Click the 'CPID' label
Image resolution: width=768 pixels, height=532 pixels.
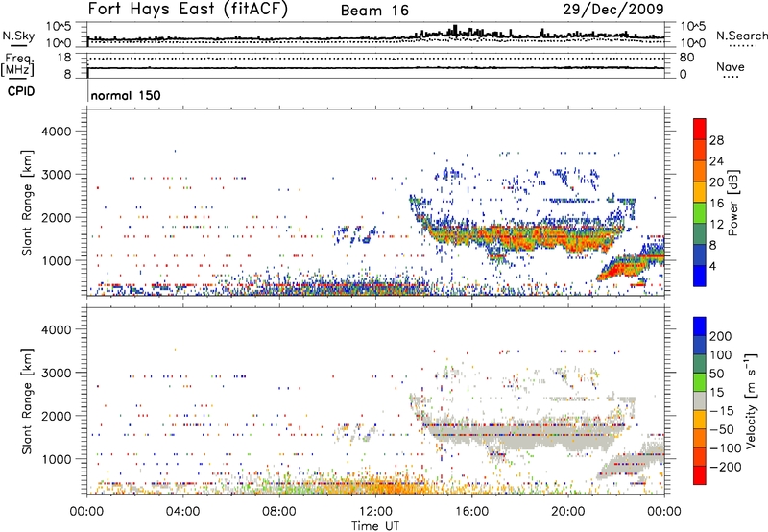tap(21, 91)
